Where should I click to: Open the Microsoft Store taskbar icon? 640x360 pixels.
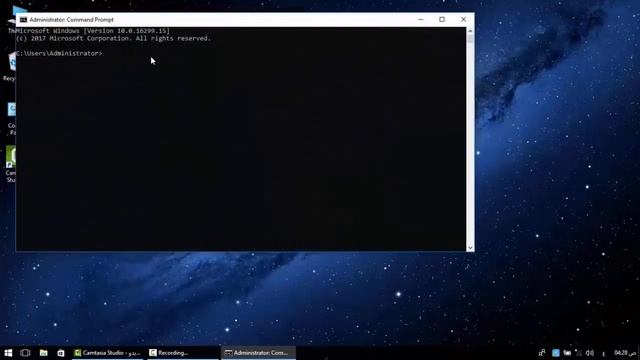pos(61,353)
